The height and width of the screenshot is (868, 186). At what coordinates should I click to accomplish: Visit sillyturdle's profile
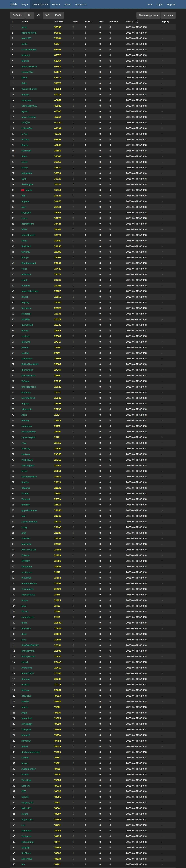click(x=27, y=409)
